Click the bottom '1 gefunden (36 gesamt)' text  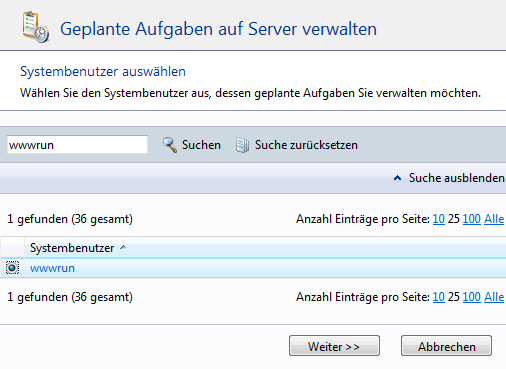click(x=70, y=297)
